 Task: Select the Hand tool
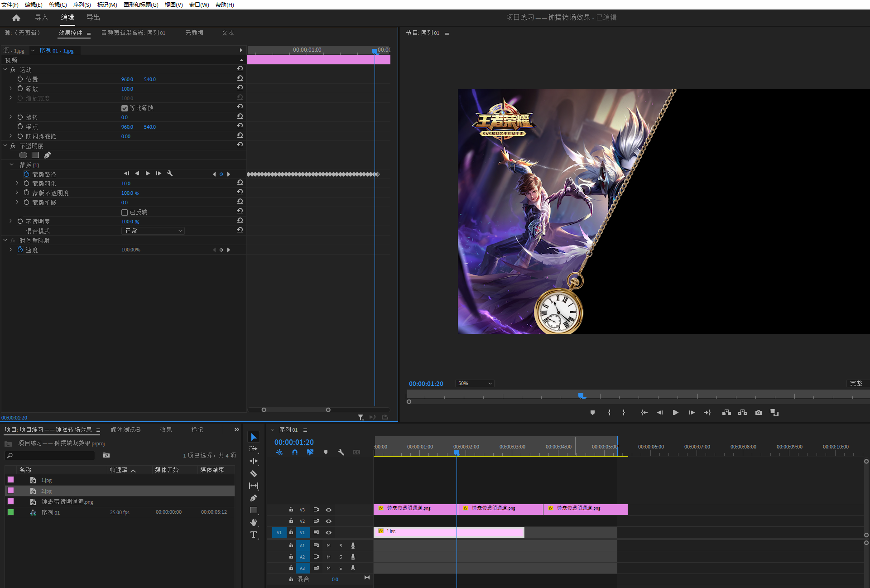[254, 522]
